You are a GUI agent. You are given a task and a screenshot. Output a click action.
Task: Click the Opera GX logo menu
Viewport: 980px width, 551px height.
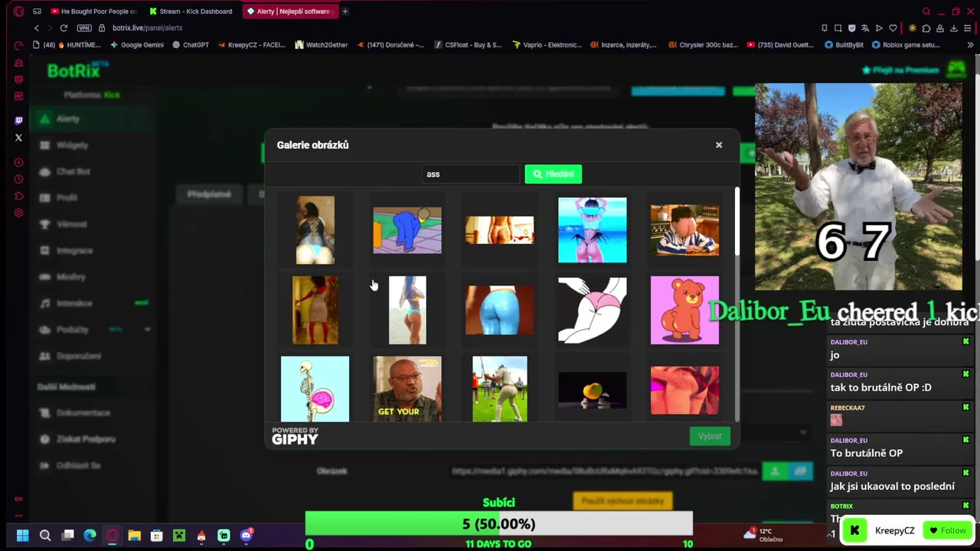18,11
